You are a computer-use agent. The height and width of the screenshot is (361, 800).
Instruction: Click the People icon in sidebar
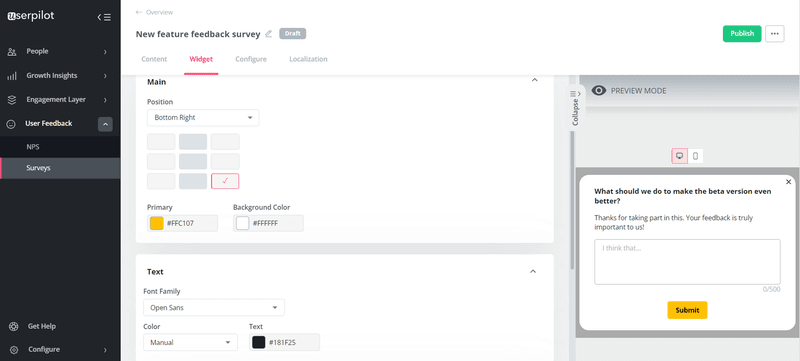click(x=12, y=51)
